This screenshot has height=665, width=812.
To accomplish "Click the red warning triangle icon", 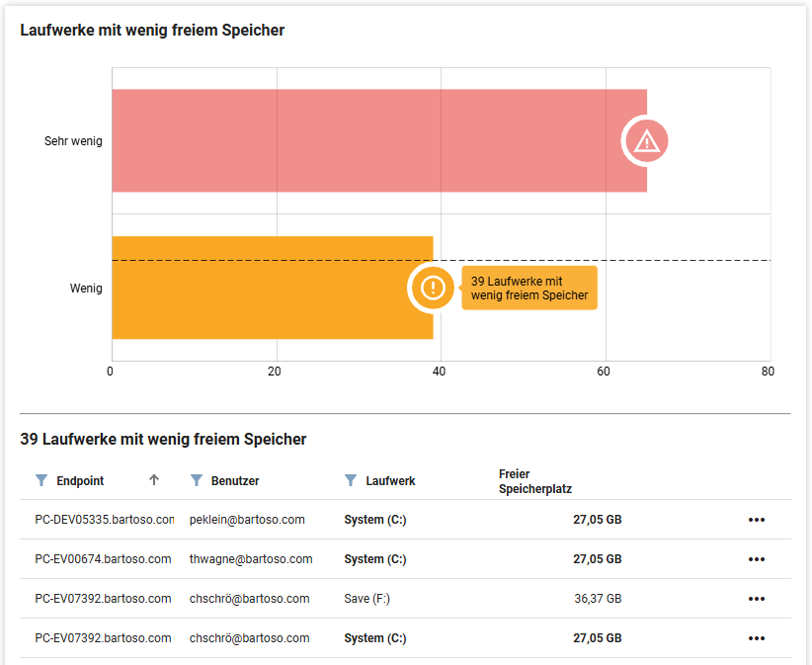I will 646,141.
